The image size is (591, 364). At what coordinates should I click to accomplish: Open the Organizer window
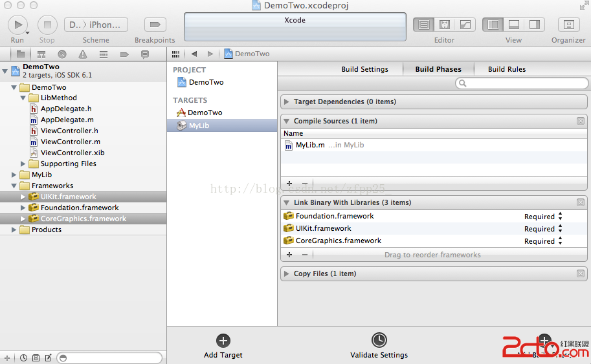(568, 25)
